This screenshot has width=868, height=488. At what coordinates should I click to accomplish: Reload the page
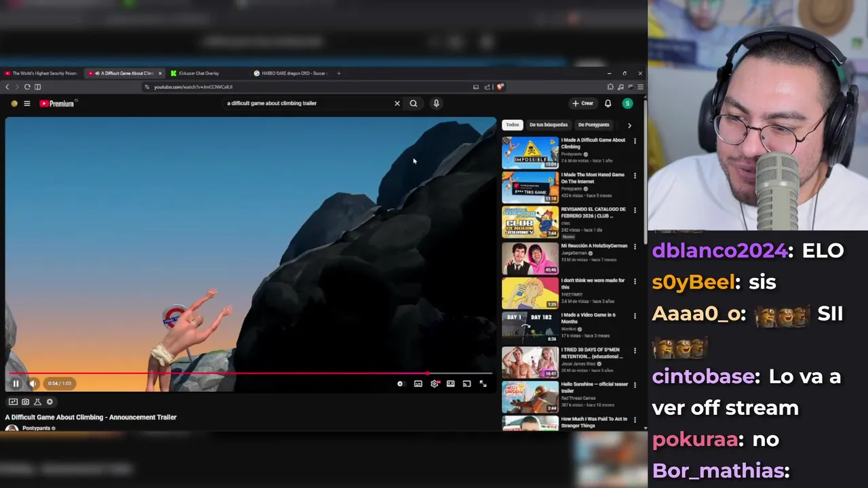point(27,87)
